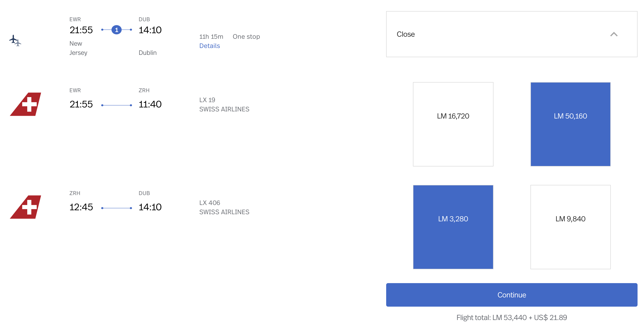Click the Close panel header
This screenshot has width=644, height=326.
pyautogui.click(x=406, y=34)
